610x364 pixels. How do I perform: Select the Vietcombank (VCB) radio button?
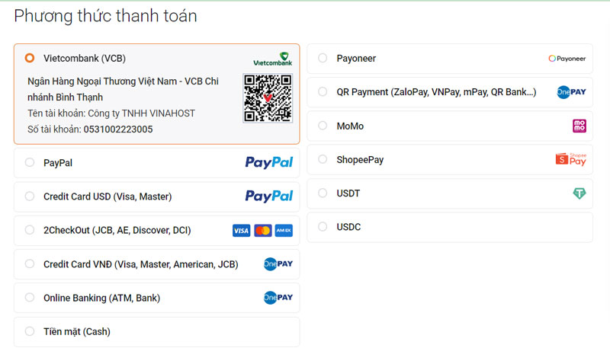[x=30, y=58]
